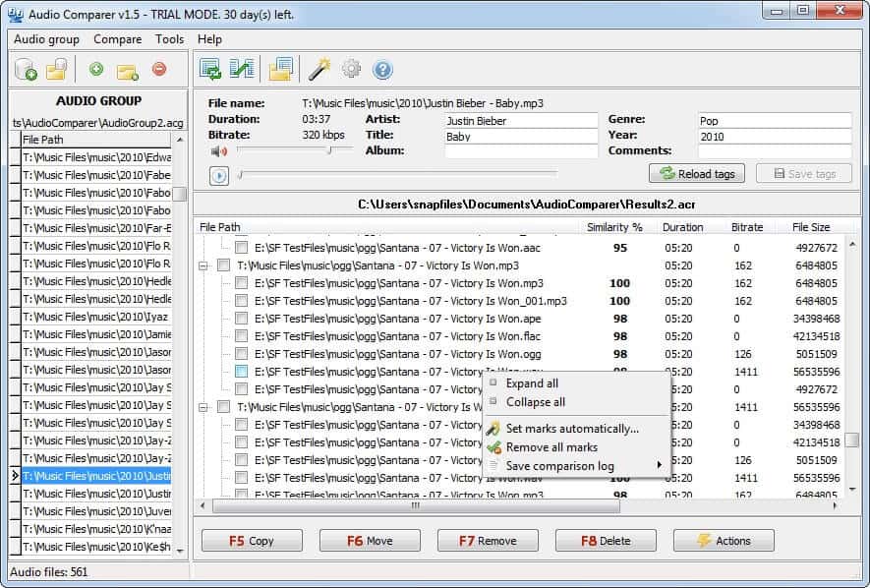Click the Reload tags button
870x588 pixels.
click(697, 173)
